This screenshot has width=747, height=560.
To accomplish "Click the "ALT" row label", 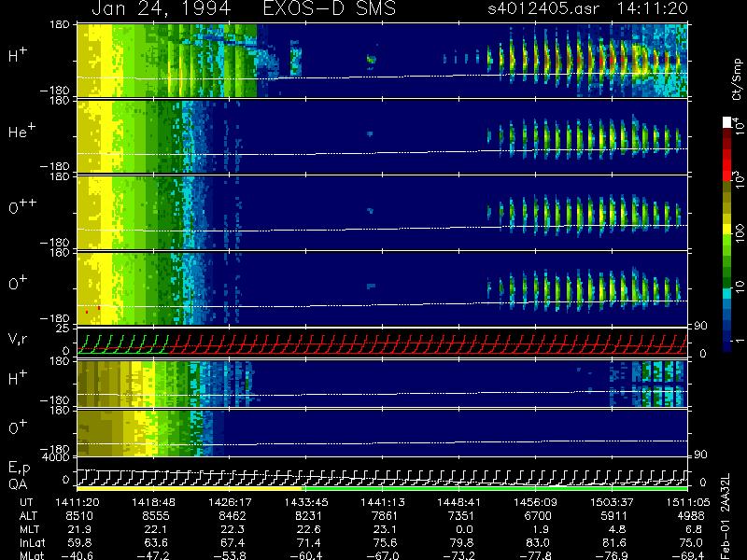I will pyautogui.click(x=28, y=516).
